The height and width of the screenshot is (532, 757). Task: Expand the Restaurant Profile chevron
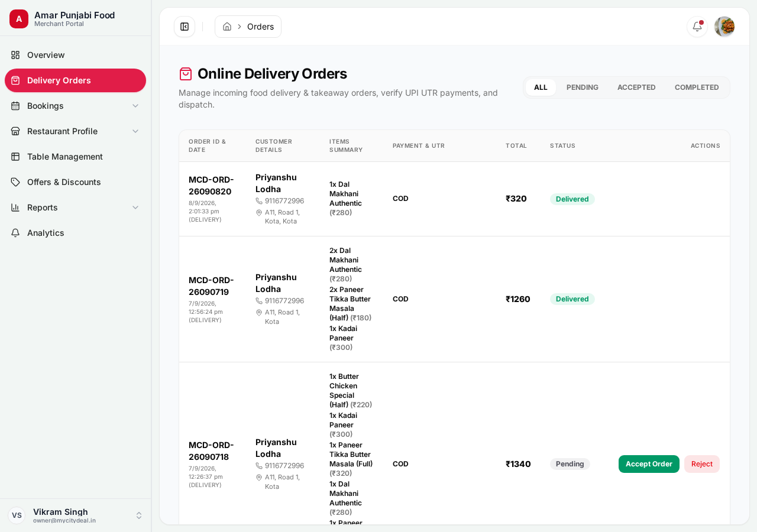point(135,131)
